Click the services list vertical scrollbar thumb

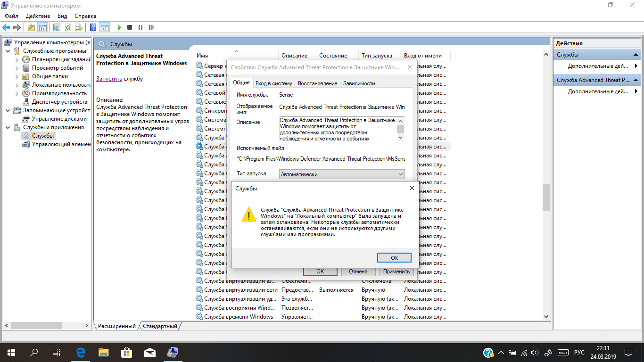point(546,197)
